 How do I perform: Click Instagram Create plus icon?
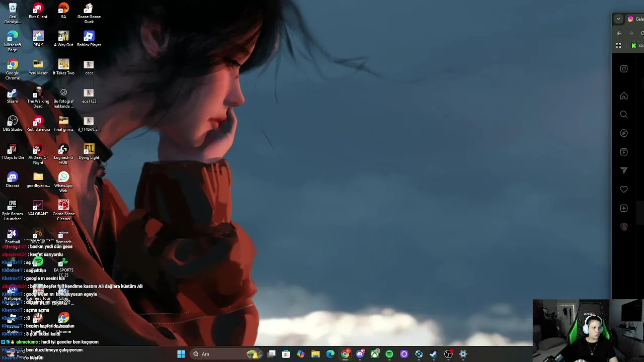pyautogui.click(x=624, y=208)
